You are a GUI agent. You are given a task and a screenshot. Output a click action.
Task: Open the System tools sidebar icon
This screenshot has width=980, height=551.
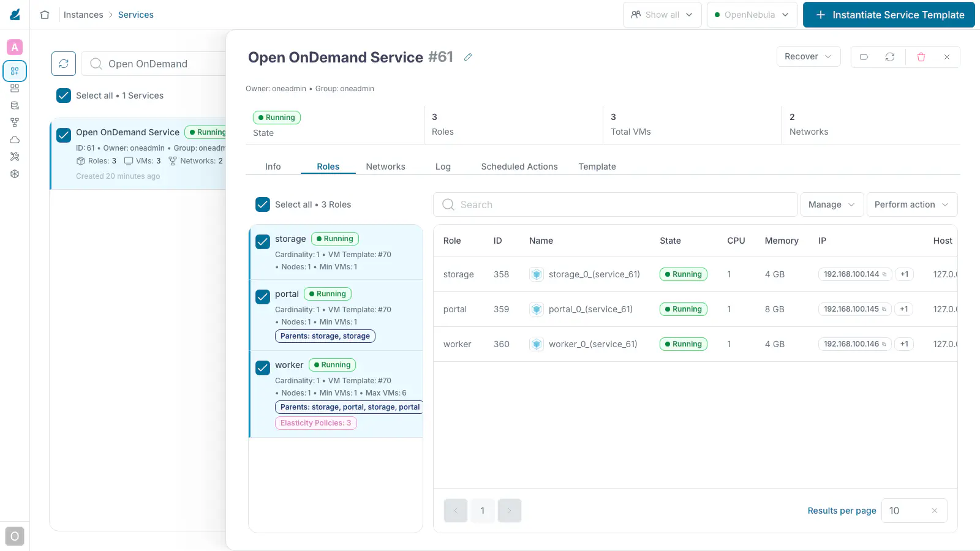click(15, 157)
